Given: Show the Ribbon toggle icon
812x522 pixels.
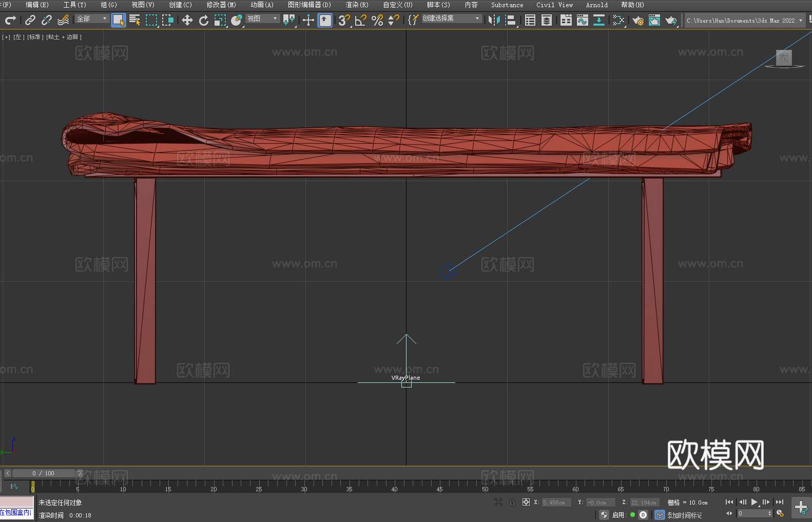Looking at the screenshot, I should pyautogui.click(x=566, y=20).
